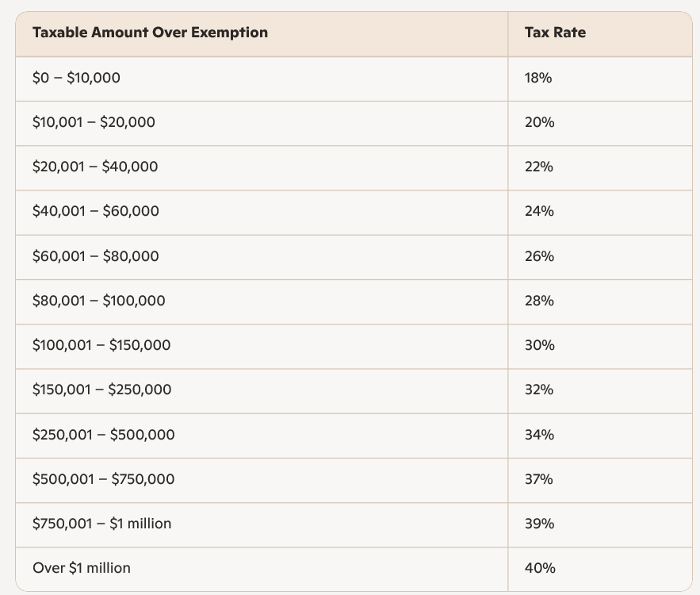Click the Tax Rate column header
The height and width of the screenshot is (595, 700).
click(555, 33)
